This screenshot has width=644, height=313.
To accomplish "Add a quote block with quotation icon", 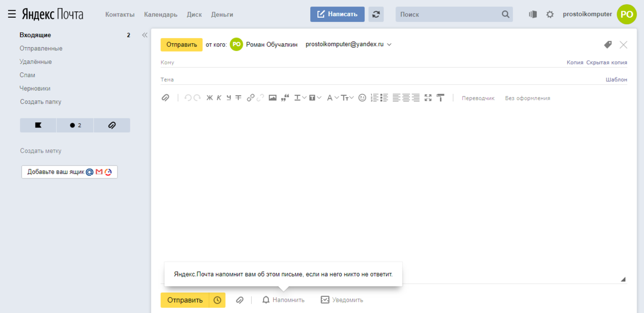I will [x=285, y=98].
